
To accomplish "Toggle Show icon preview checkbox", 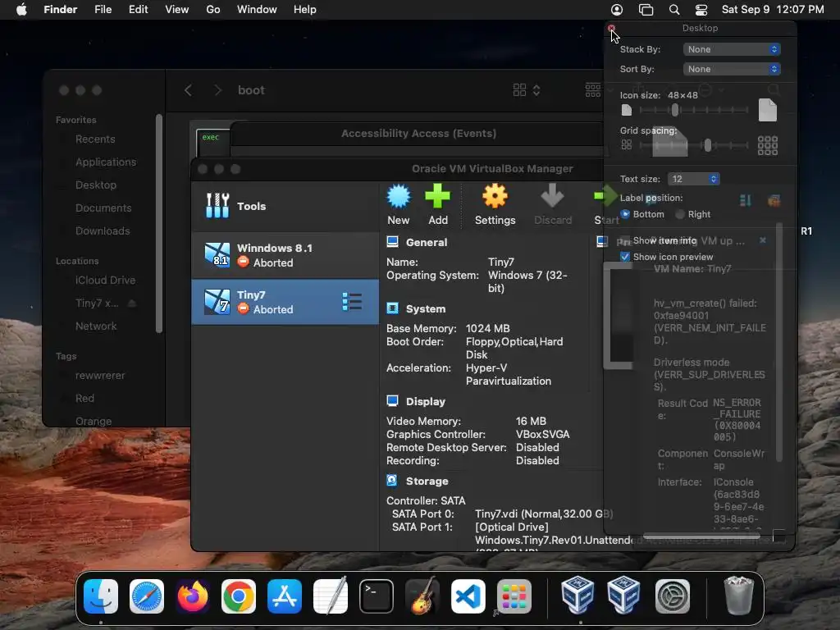I will 625,257.
